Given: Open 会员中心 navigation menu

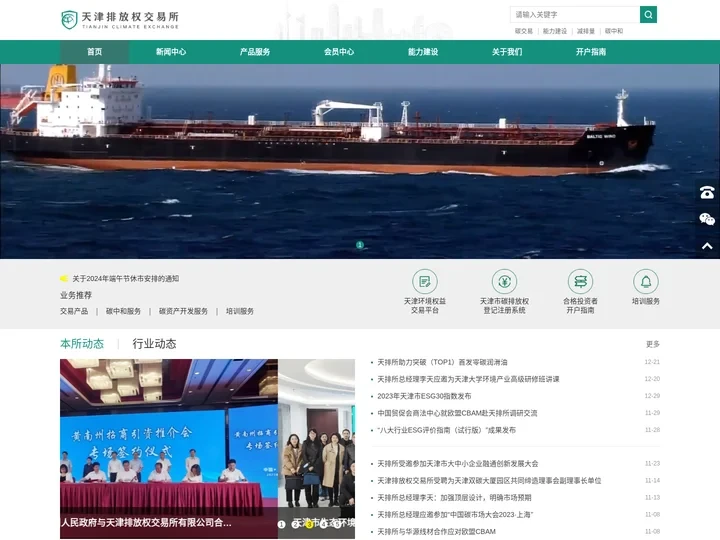Looking at the screenshot, I should 339,52.
